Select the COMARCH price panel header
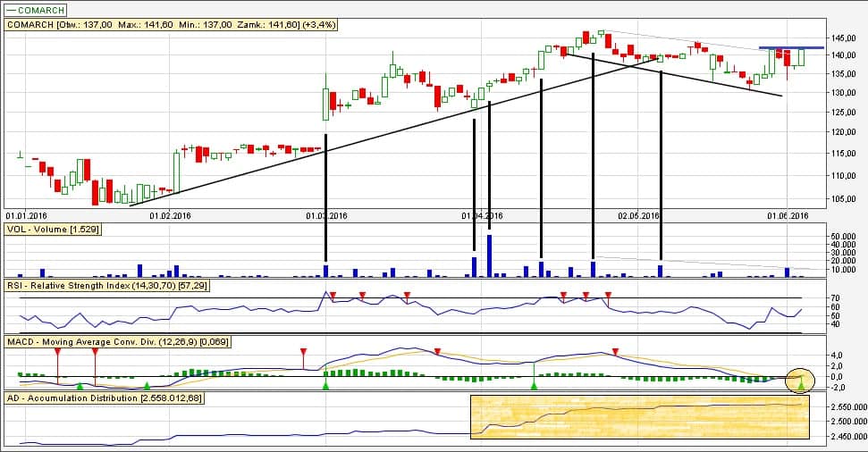 click(x=171, y=25)
